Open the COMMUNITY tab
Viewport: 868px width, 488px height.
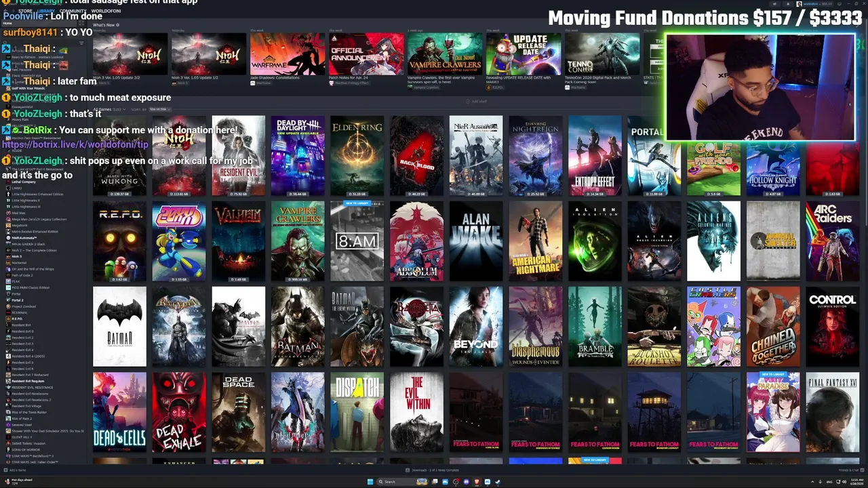tap(73, 11)
